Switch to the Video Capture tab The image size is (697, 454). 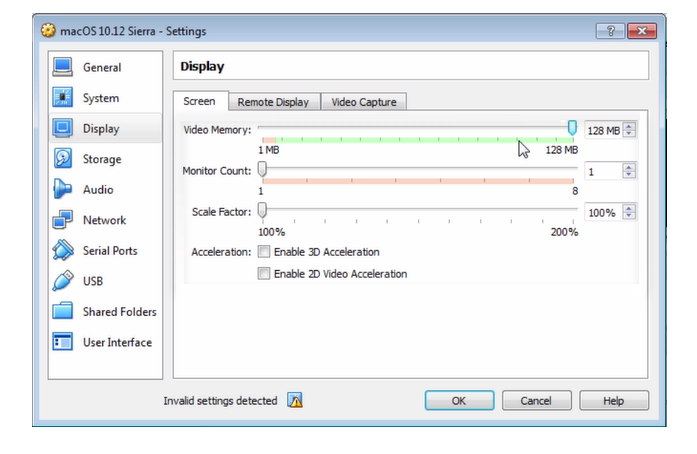364,102
